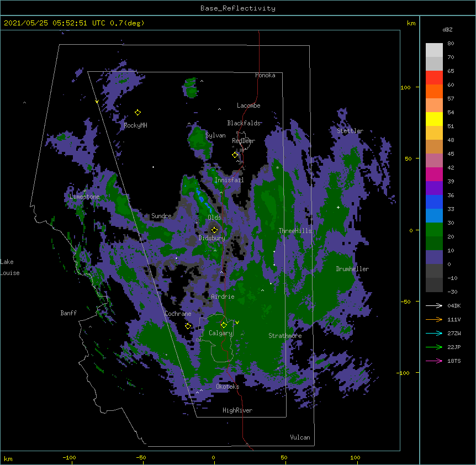Select the blue 33 dBZ color swatch
The image size is (476, 465).
pyautogui.click(x=434, y=202)
